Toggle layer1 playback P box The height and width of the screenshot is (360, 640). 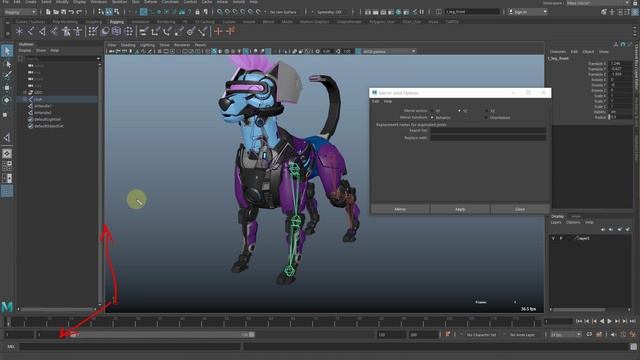562,238
